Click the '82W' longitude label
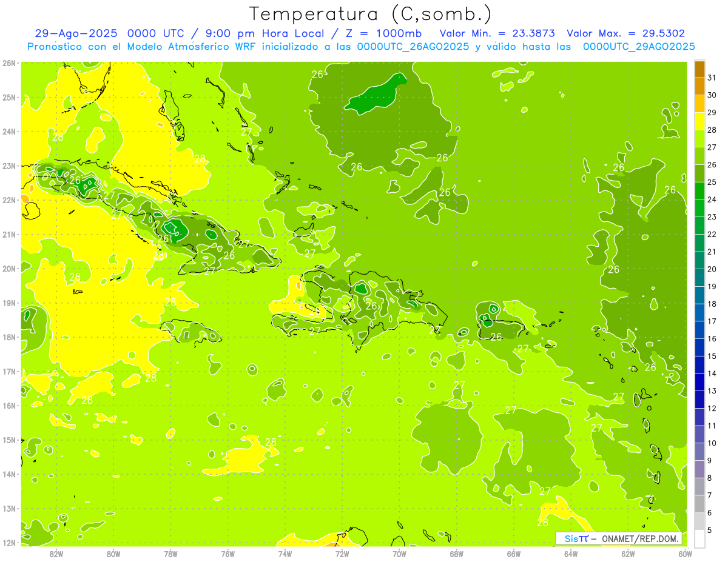The height and width of the screenshot is (562, 728). pyautogui.click(x=56, y=554)
